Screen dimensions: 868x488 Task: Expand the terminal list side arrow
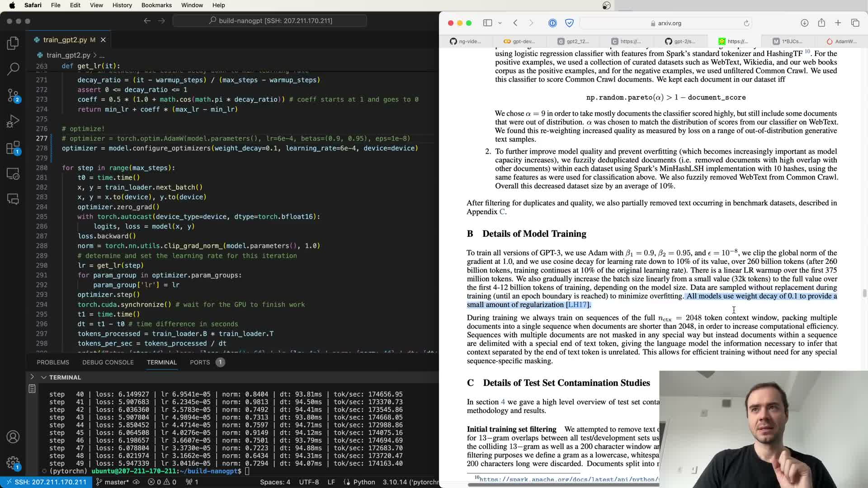(32, 377)
